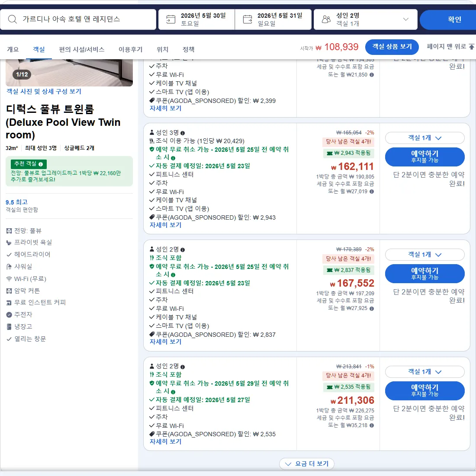
Task: Click the check-in calendar icon
Action: [171, 19]
